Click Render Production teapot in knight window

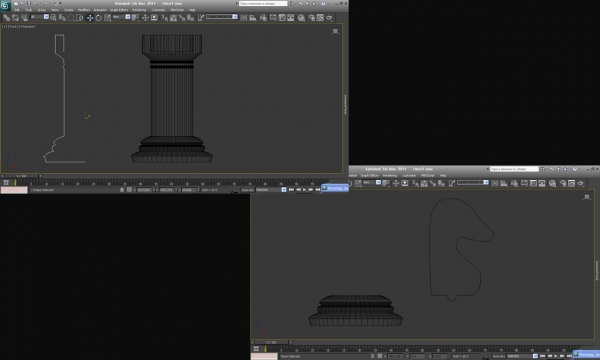580,184
